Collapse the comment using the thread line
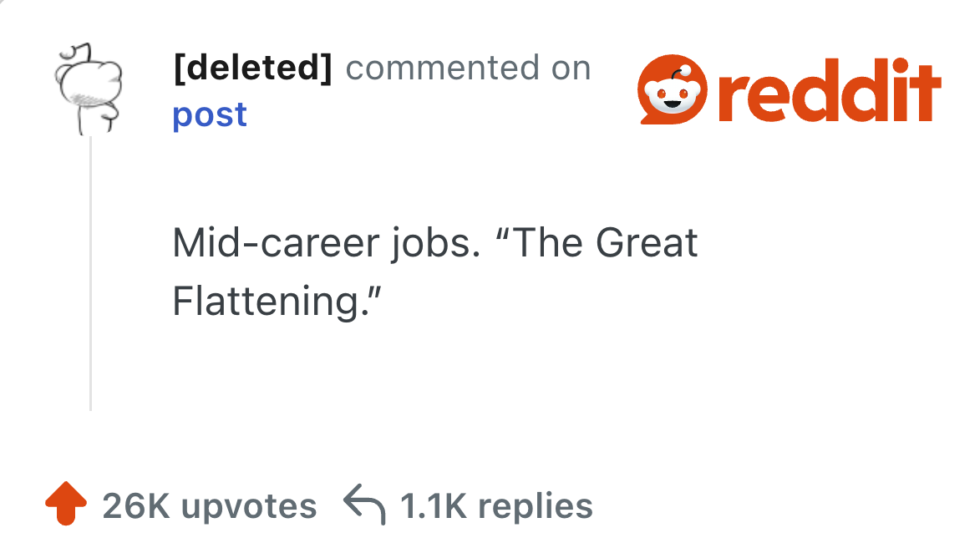 (x=90, y=276)
